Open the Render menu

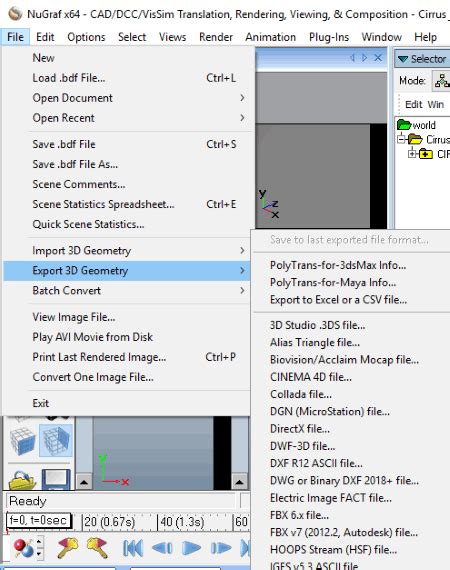pyautogui.click(x=216, y=37)
